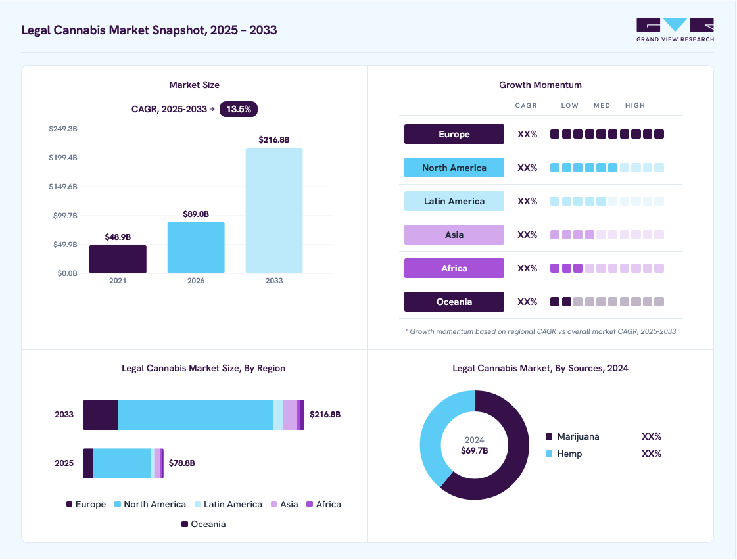Select the North America segment of 2025 bar
This screenshot has width=737, height=560.
click(122, 463)
